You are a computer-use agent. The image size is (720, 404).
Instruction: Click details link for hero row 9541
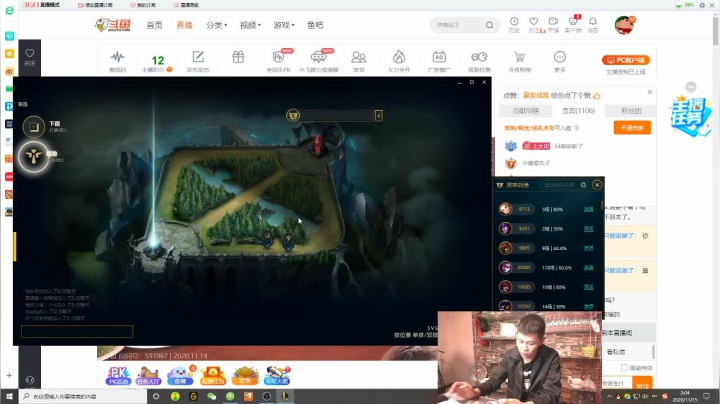point(588,229)
